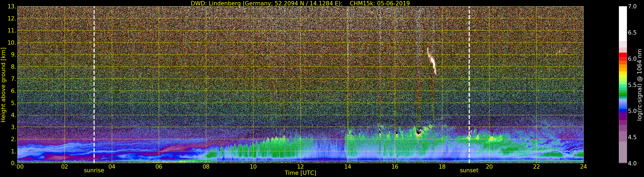Select the "4." height axis tick label
644x177 pixels.
14,115
